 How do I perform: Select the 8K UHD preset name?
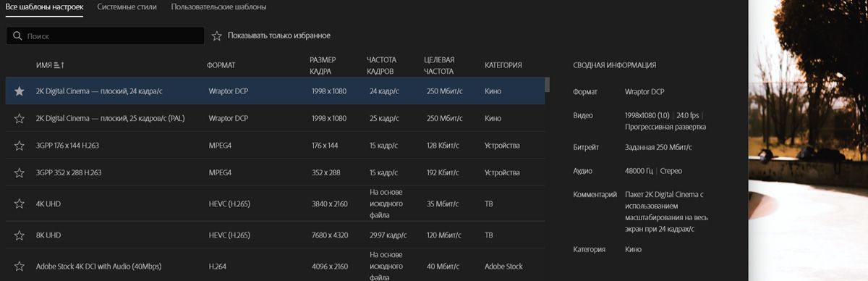pos(48,235)
